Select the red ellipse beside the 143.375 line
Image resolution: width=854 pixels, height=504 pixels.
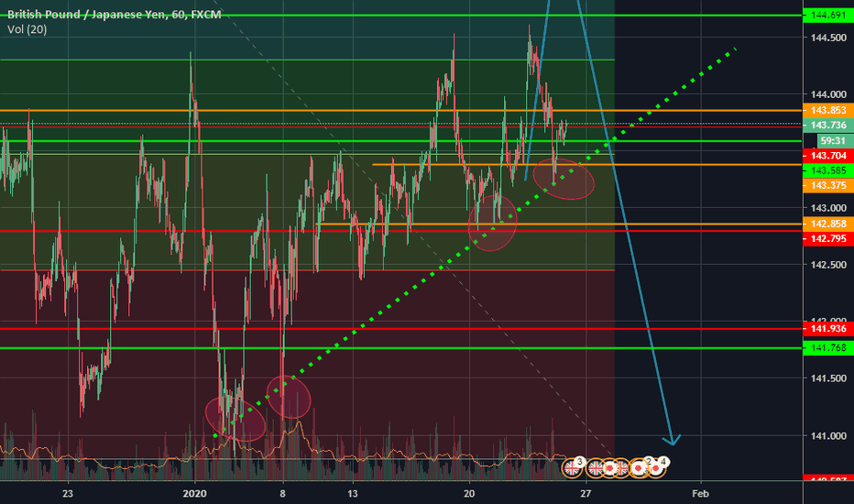(564, 179)
